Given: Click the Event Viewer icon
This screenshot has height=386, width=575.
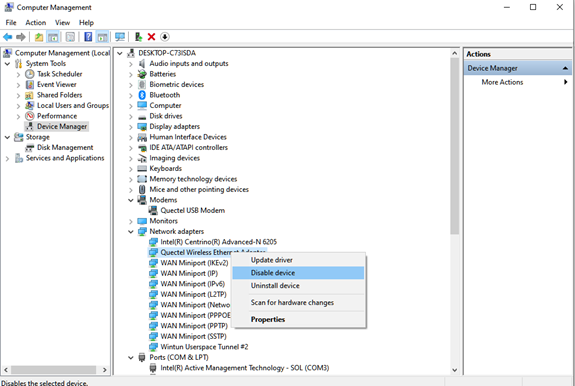Looking at the screenshot, I should pyautogui.click(x=30, y=85).
